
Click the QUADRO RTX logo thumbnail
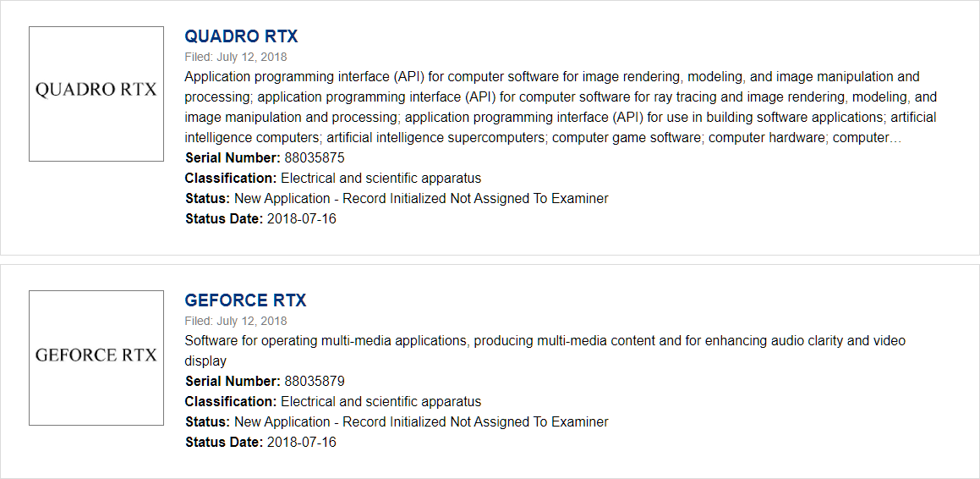point(96,94)
